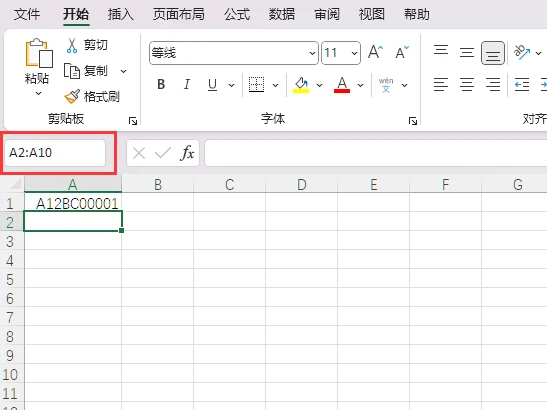547x410 pixels.
Task: Switch to the 插入 ribbon tab
Action: point(121,14)
